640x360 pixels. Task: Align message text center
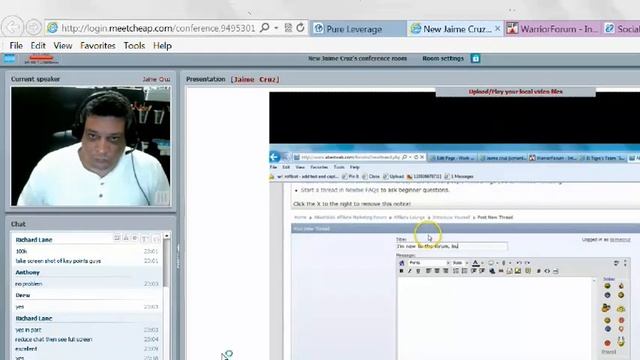tap(437, 271)
